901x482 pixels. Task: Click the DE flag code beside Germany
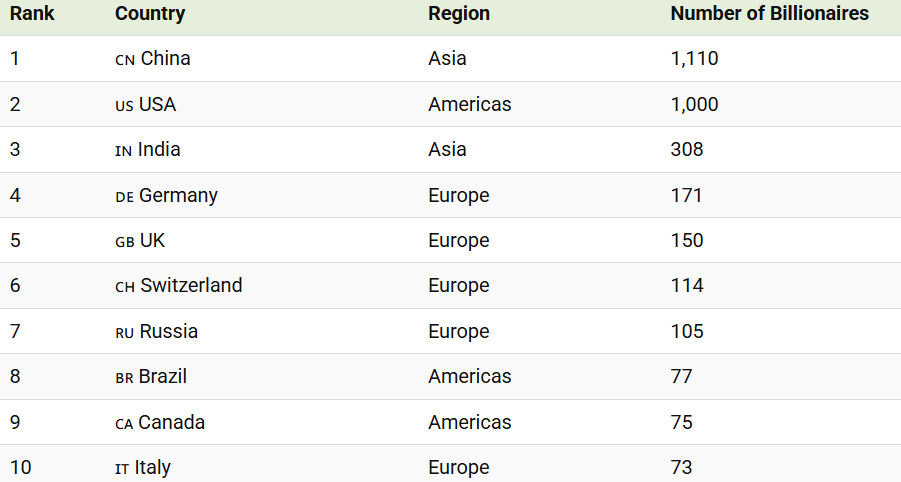click(x=125, y=197)
